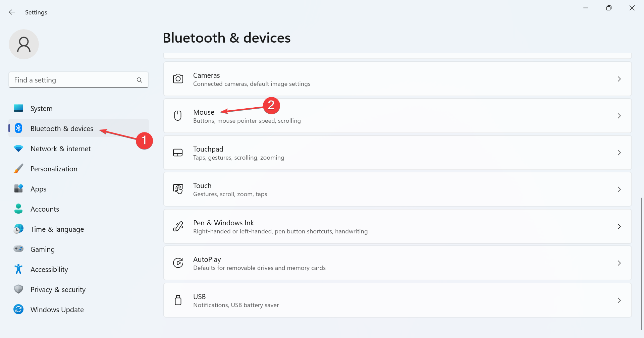The image size is (644, 338).
Task: Open Network & internet settings
Action: coord(60,149)
